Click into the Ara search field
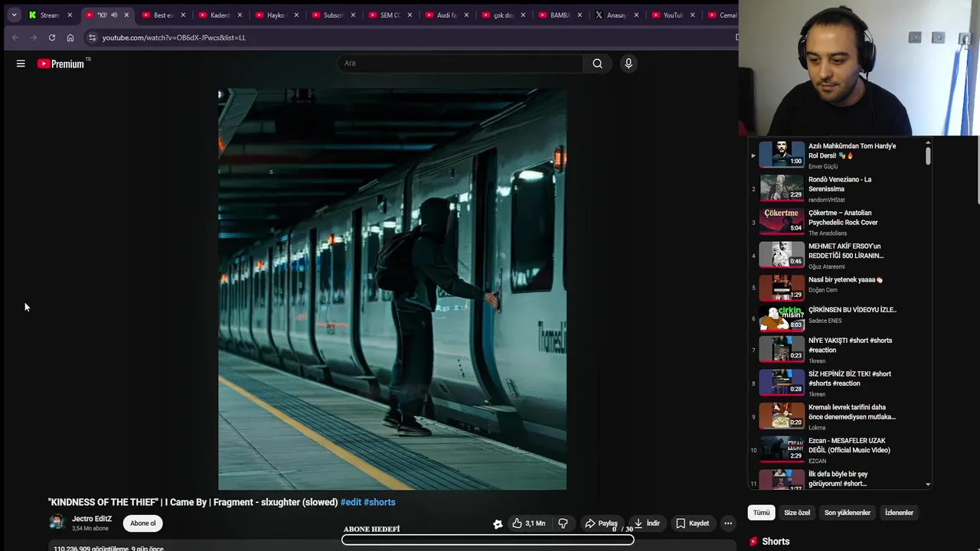 pos(460,64)
